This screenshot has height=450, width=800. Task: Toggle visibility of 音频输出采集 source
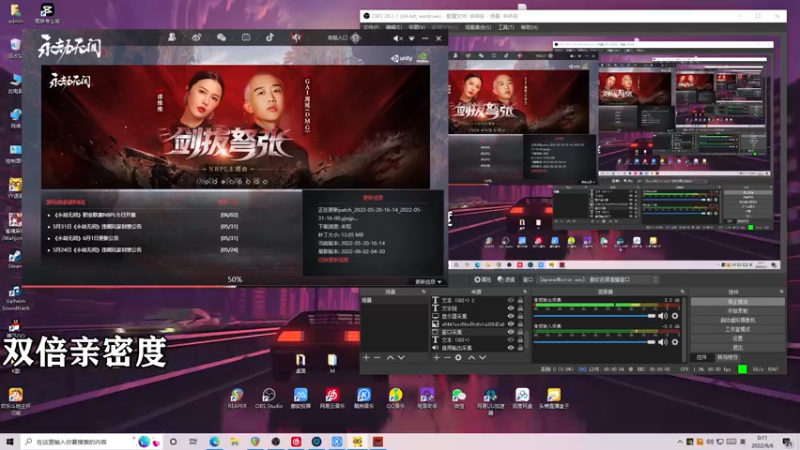pos(511,347)
